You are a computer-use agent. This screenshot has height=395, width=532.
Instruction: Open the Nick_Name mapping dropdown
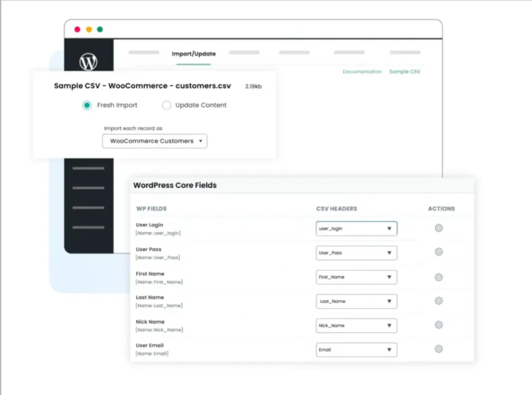pos(356,325)
